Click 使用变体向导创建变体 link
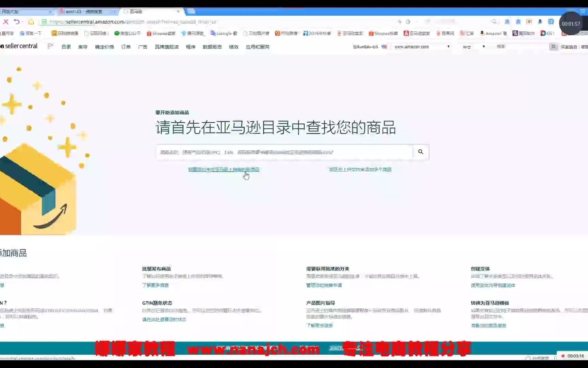 click(493, 285)
